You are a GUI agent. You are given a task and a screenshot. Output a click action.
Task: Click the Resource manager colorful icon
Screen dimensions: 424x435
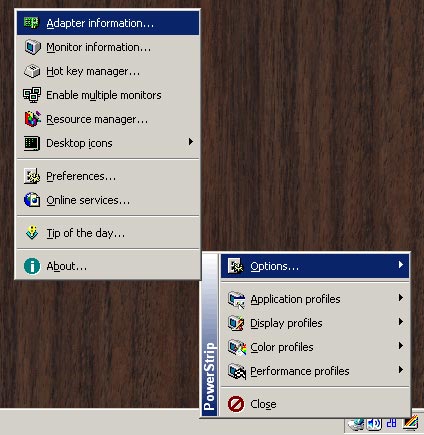pos(32,119)
